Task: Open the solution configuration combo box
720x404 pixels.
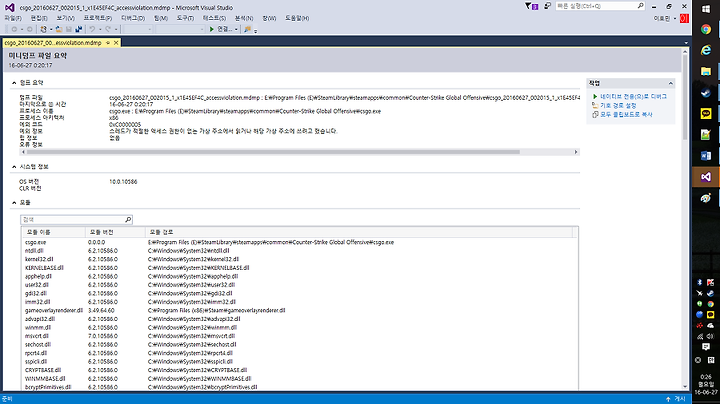Action: 138,29
